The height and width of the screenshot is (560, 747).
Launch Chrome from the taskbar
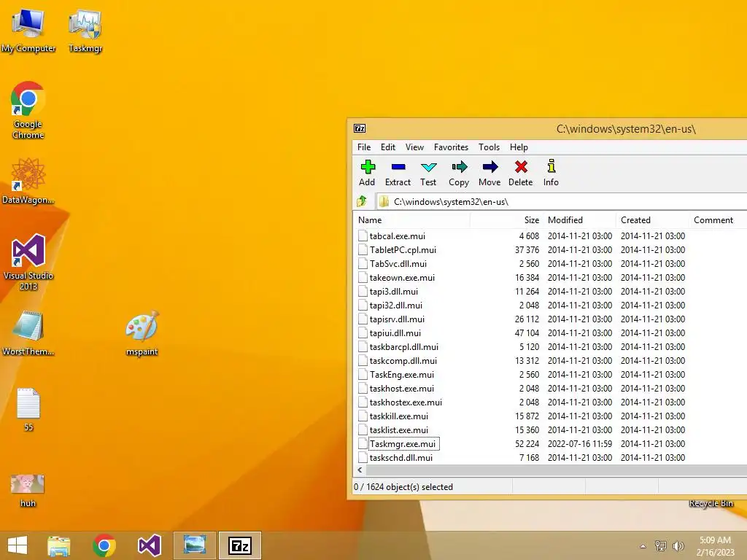[x=104, y=545]
